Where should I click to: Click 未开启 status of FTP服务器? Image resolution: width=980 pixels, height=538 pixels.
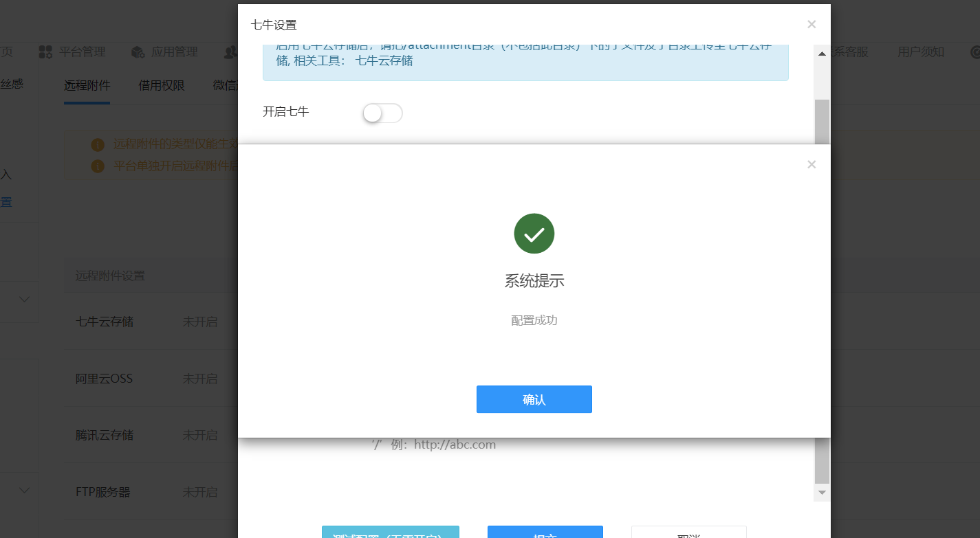200,492
